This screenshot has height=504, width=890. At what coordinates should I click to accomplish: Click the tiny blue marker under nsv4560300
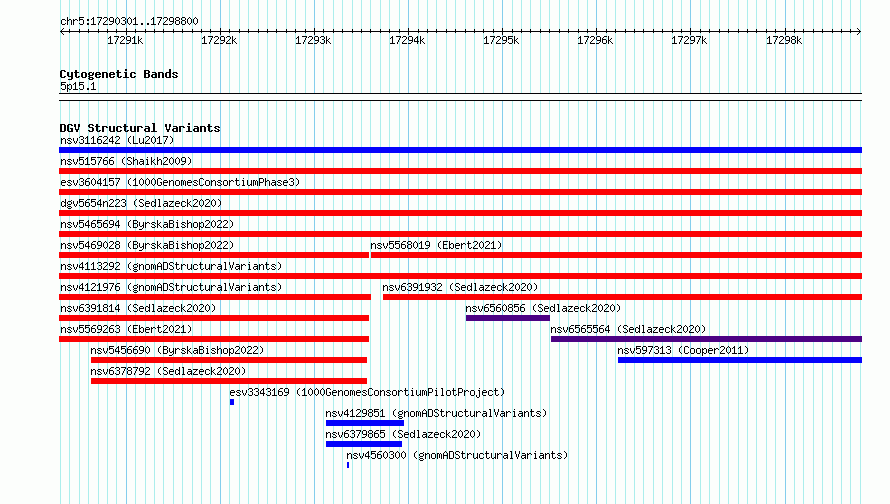348,465
